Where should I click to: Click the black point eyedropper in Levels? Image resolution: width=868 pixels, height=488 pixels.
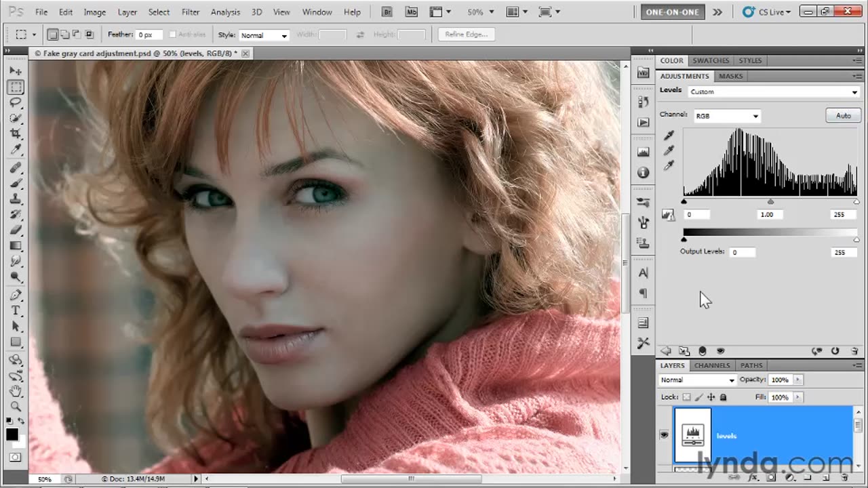(x=669, y=136)
